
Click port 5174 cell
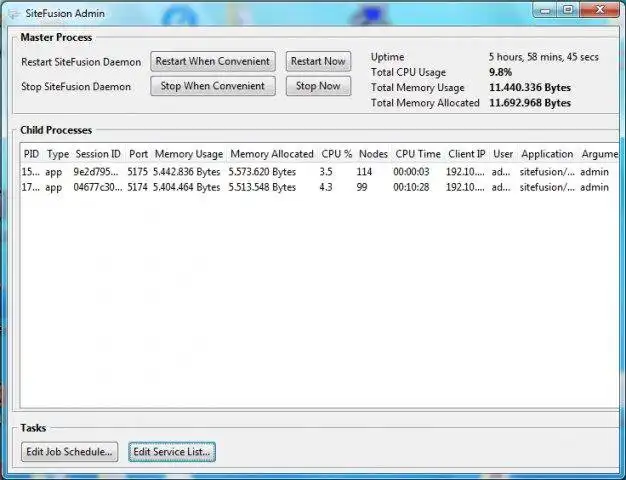137,187
